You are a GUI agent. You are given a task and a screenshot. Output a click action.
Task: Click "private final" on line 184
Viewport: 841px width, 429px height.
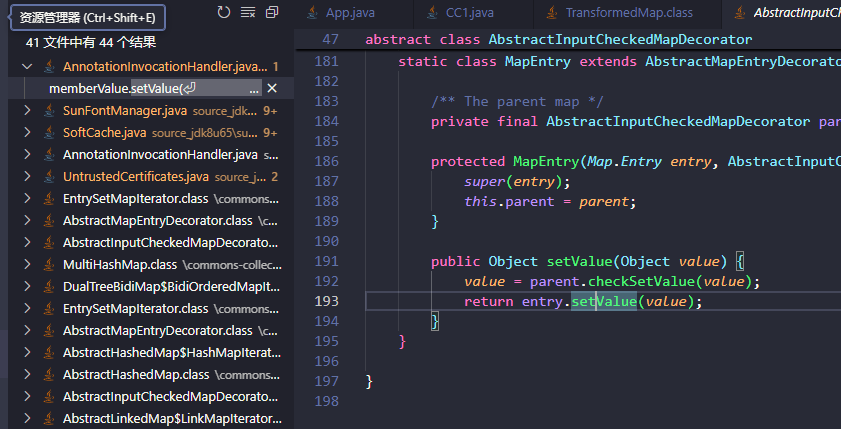[484, 122]
